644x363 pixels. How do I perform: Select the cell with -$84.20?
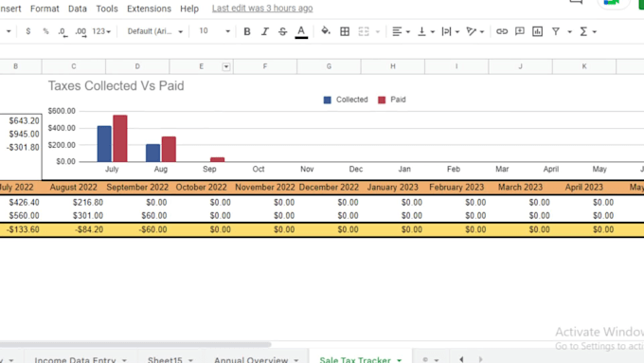(x=74, y=229)
